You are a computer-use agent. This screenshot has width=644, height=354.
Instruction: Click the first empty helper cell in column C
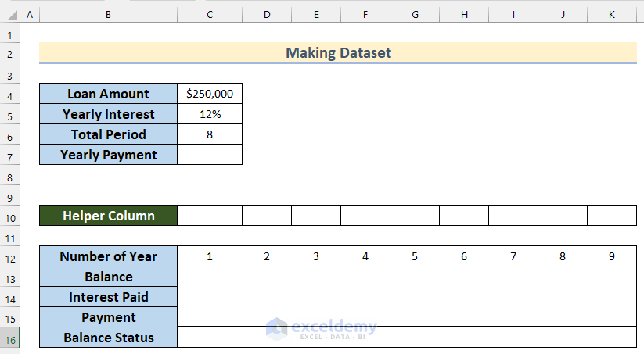tap(210, 216)
